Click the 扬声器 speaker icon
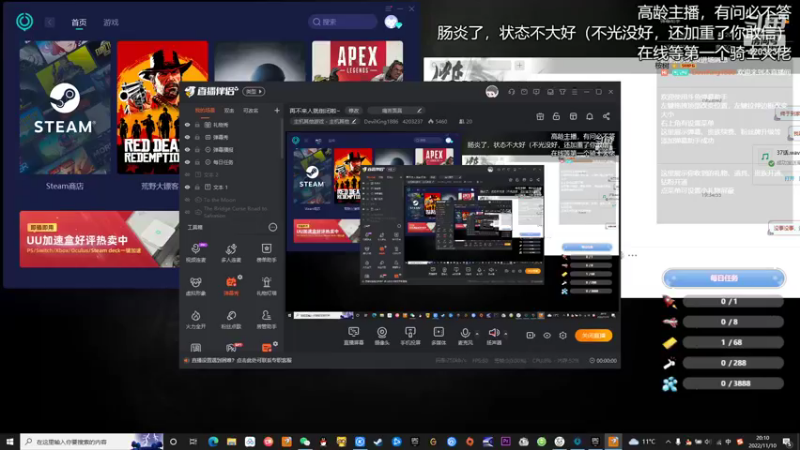Screen dimensions: 800x450 493,333
